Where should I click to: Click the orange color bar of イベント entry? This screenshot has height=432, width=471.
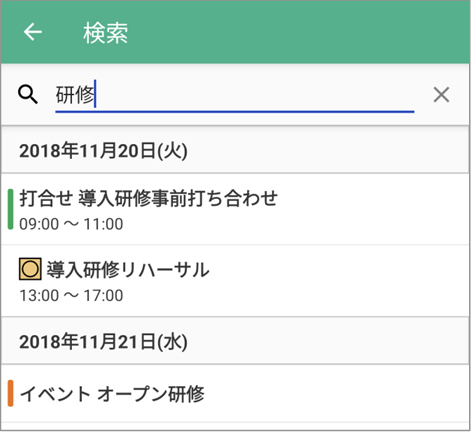[x=10, y=393]
